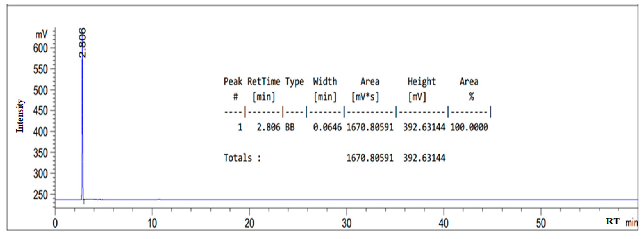Click the 100.0000 area percent value
This screenshot has width=644, height=239.
469,127
